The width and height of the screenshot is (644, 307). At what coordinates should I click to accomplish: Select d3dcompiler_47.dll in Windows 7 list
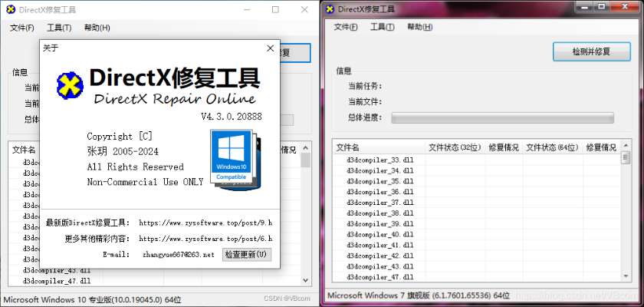pos(380,277)
